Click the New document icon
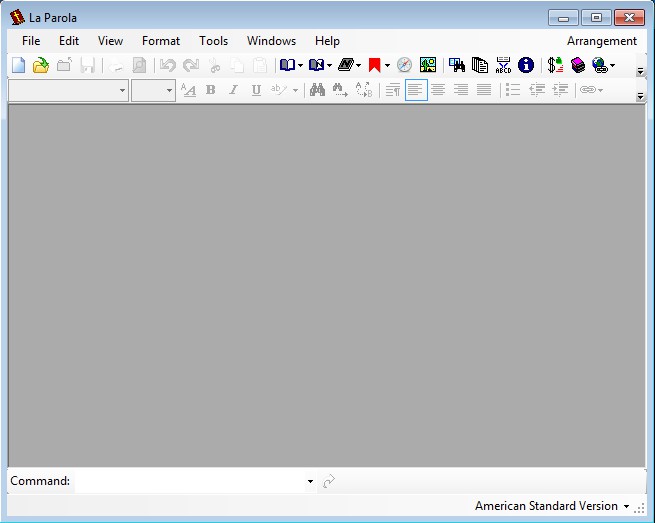The image size is (655, 523). click(18, 65)
